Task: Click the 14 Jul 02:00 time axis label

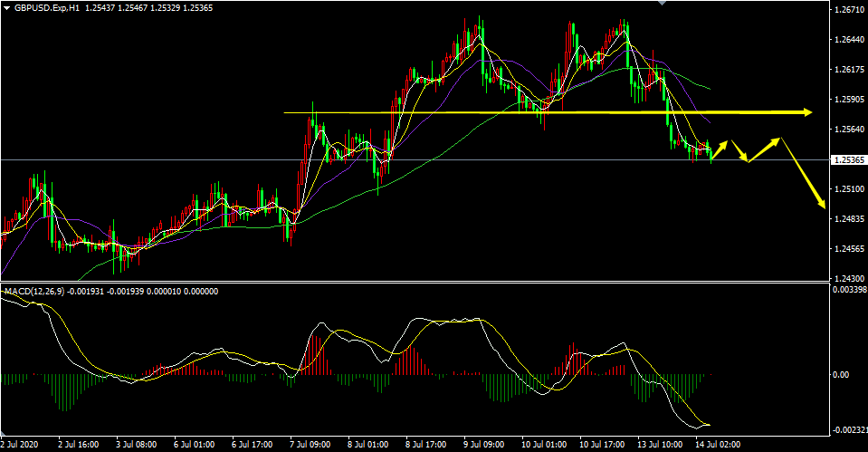Action: point(718,444)
